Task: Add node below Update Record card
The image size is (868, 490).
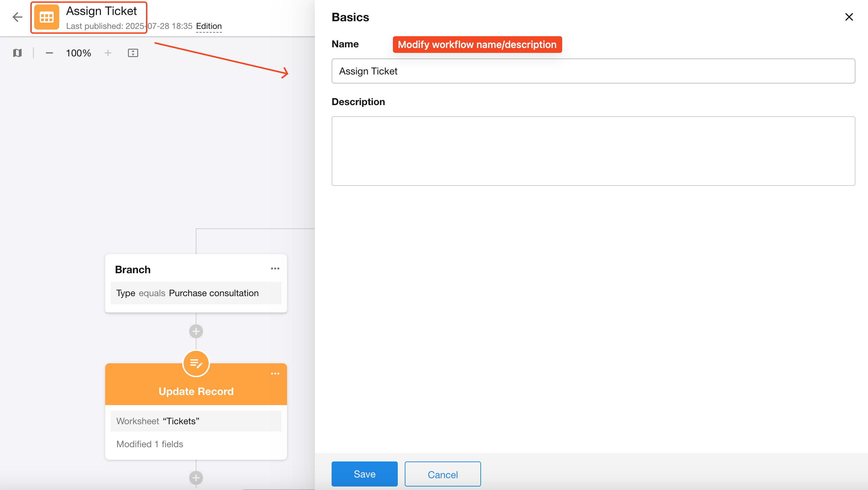Action: click(196, 477)
